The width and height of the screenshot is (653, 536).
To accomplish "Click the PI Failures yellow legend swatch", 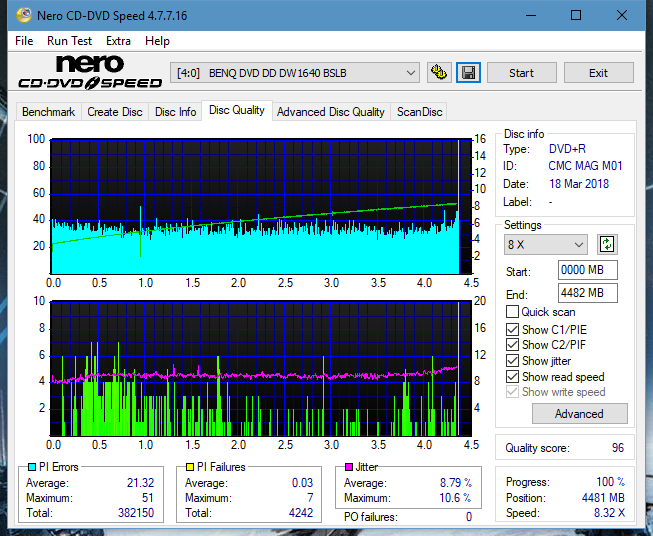I will [x=190, y=467].
